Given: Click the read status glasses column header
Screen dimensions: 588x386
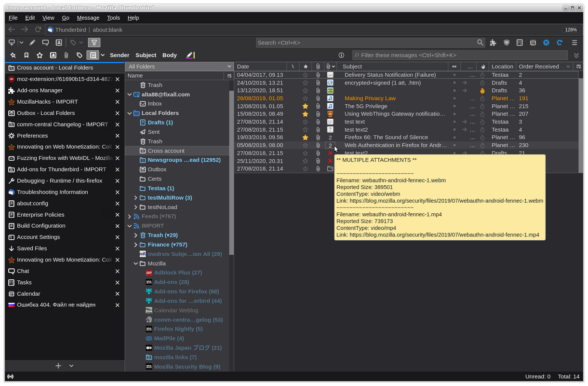Looking at the screenshot, I should tap(454, 67).
